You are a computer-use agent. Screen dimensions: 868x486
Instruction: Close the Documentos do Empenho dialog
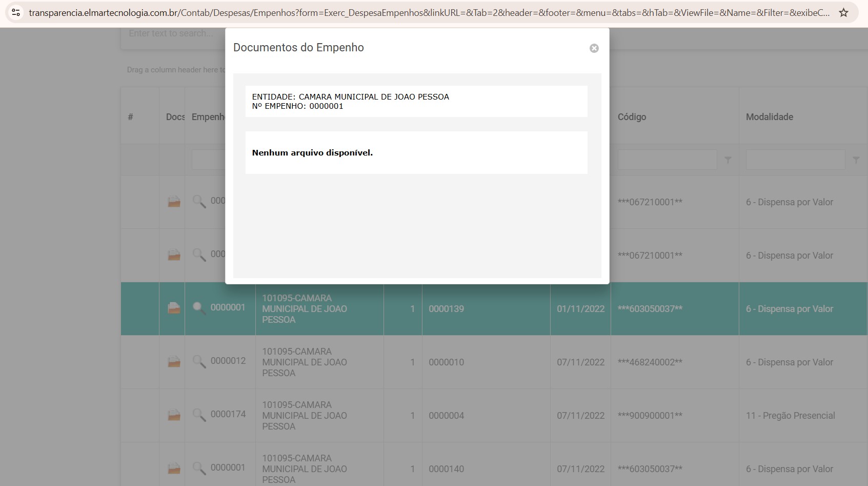point(594,48)
